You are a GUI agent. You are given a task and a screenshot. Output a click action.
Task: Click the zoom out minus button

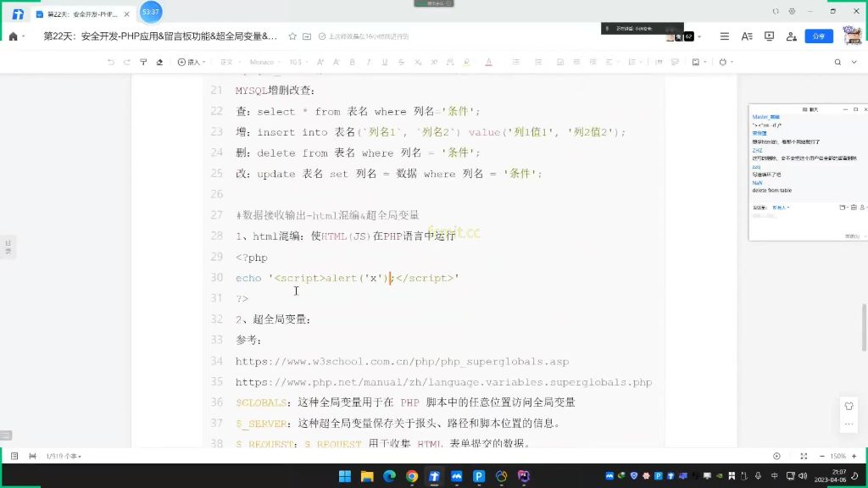(822, 456)
